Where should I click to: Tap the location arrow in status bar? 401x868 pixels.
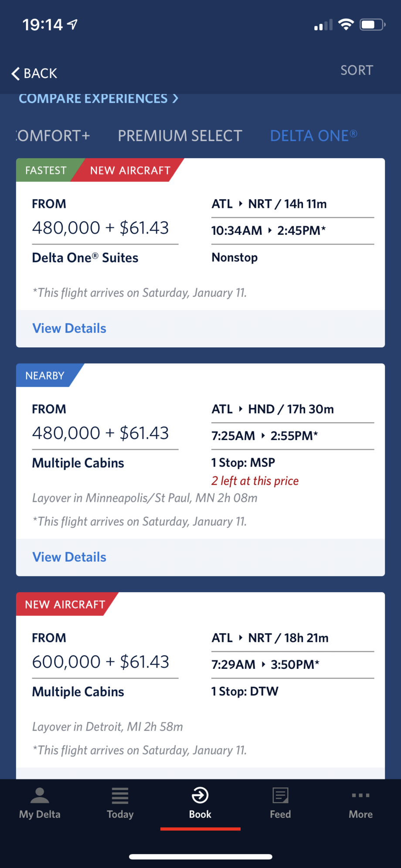point(73,24)
